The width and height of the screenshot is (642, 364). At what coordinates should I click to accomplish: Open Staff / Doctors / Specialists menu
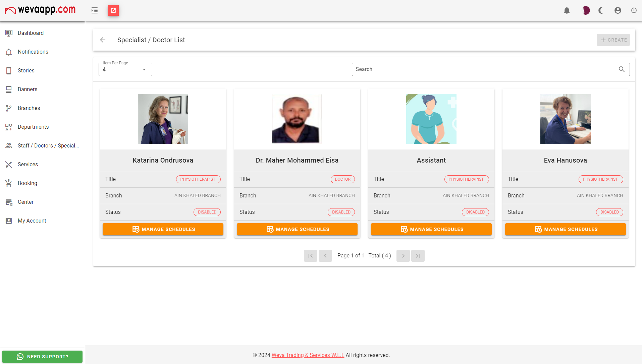coord(42,145)
